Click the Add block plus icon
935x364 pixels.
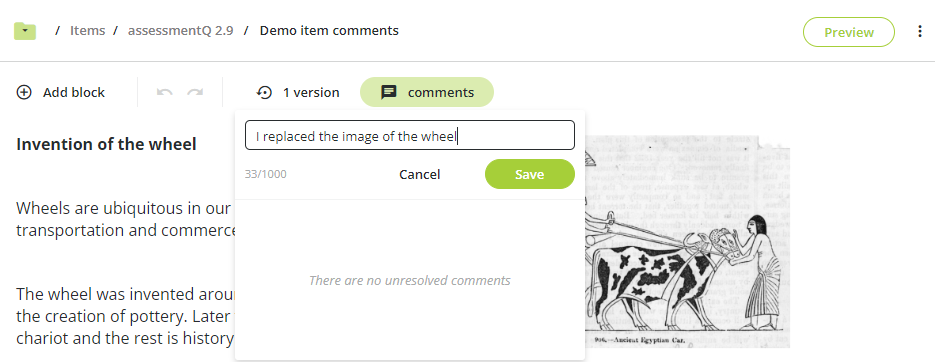point(24,92)
